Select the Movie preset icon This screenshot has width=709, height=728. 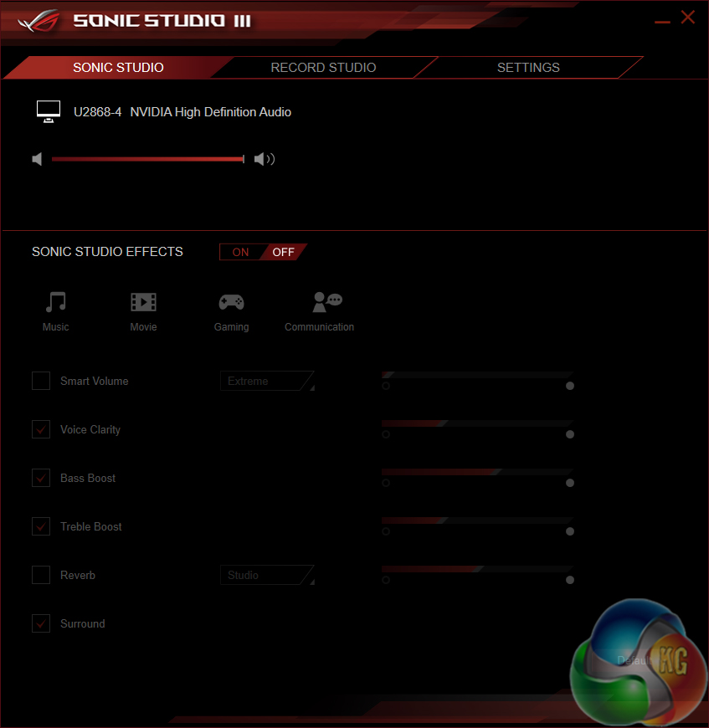143,302
